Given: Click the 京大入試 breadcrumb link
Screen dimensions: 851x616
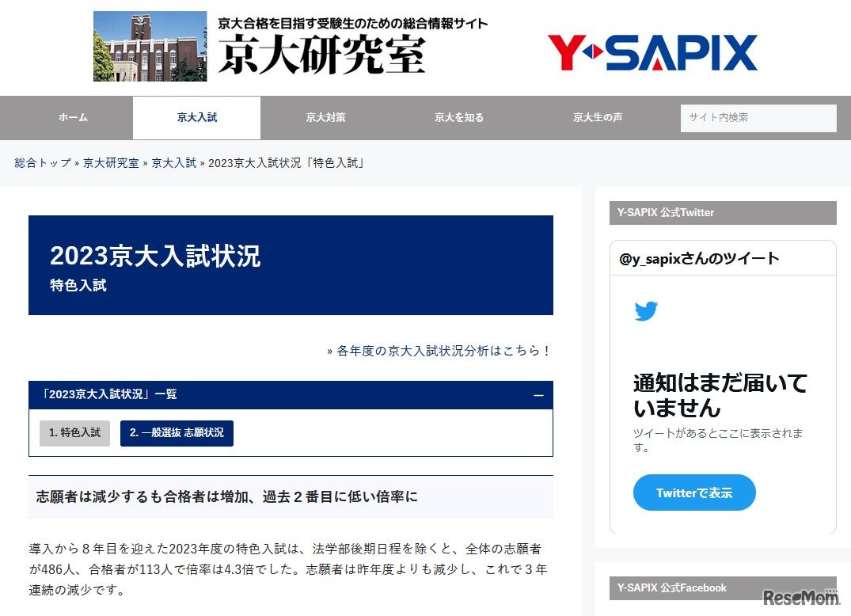Looking at the screenshot, I should pyautogui.click(x=173, y=162).
